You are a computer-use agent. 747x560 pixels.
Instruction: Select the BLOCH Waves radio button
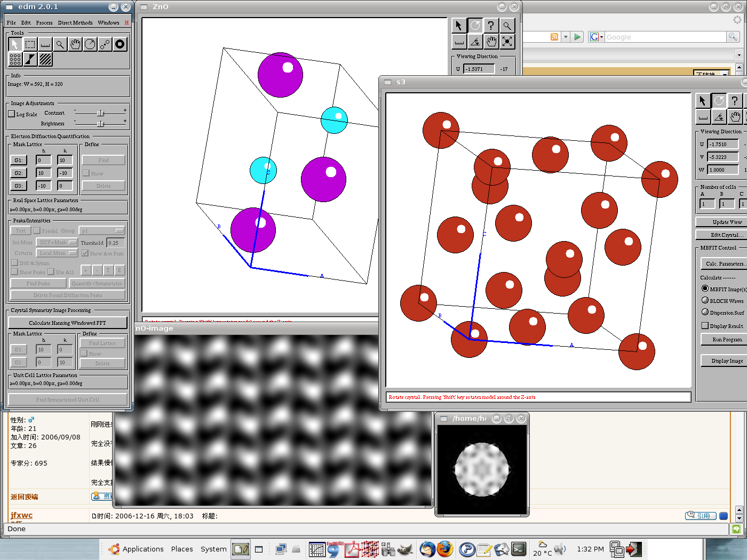coord(705,300)
